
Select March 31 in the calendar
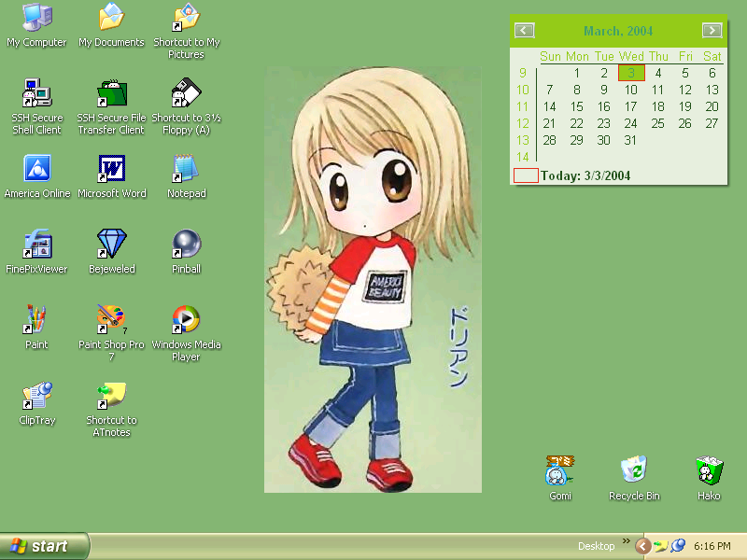coord(630,141)
